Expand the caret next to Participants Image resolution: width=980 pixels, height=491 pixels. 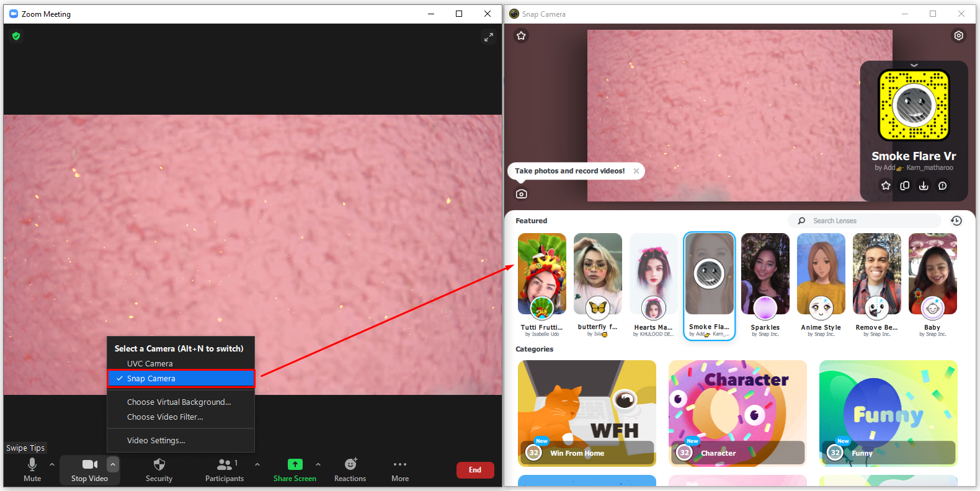pos(257,464)
